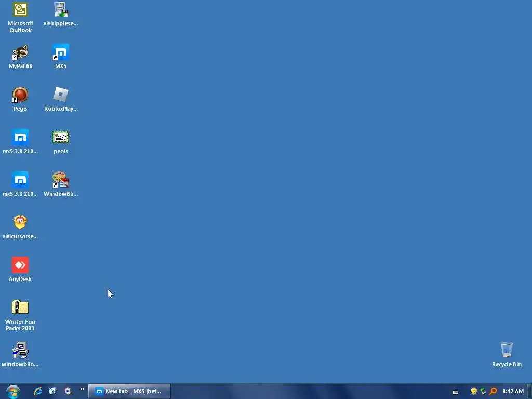Select the Pego shortcut icon
This screenshot has width=532, height=399.
point(20,99)
